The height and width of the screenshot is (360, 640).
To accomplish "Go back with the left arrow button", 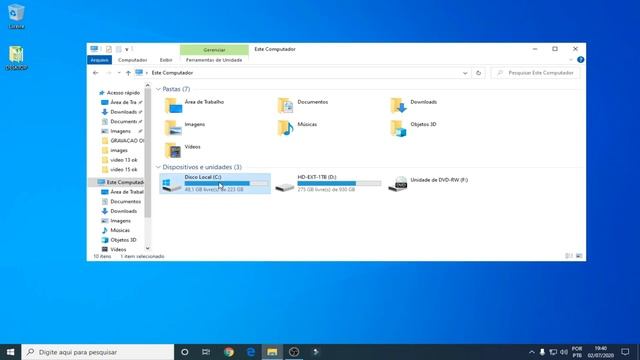I will pyautogui.click(x=96, y=73).
